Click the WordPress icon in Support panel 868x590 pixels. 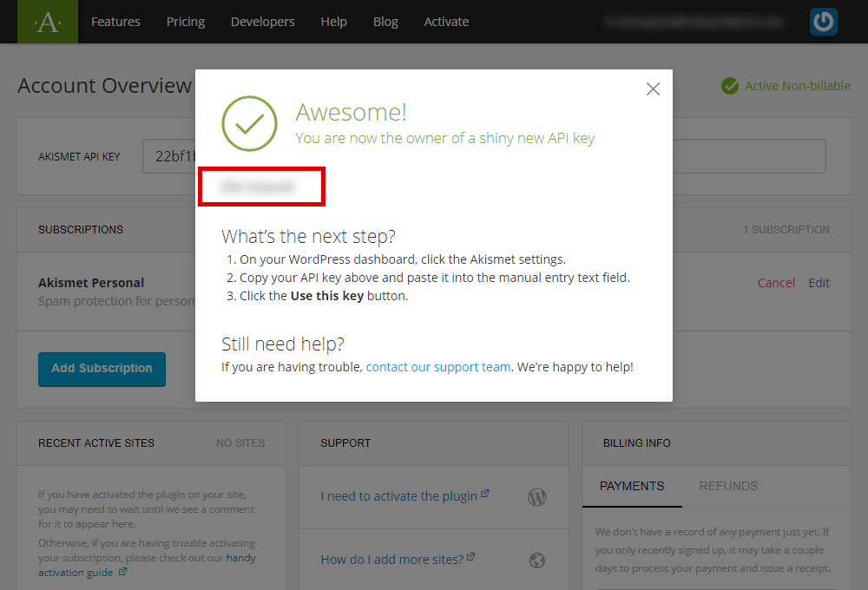click(x=537, y=497)
